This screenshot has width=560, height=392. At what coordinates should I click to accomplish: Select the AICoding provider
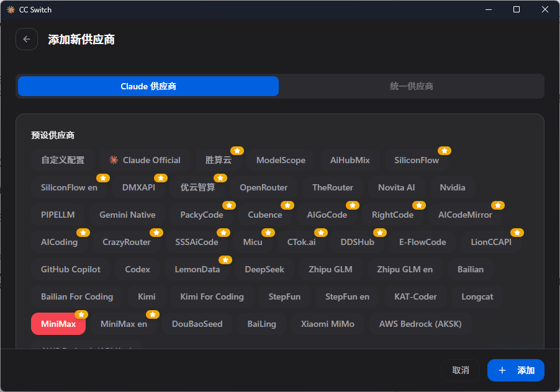click(59, 242)
